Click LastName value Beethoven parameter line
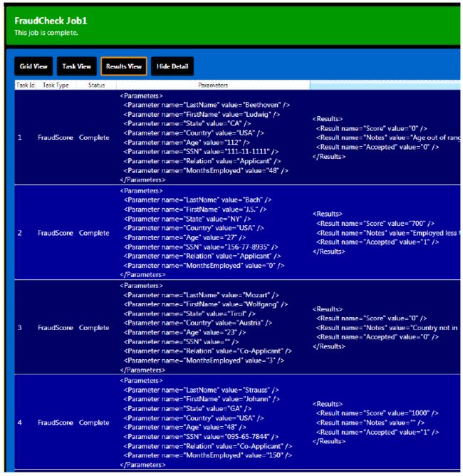This screenshot has height=476, width=463. pos(207,105)
